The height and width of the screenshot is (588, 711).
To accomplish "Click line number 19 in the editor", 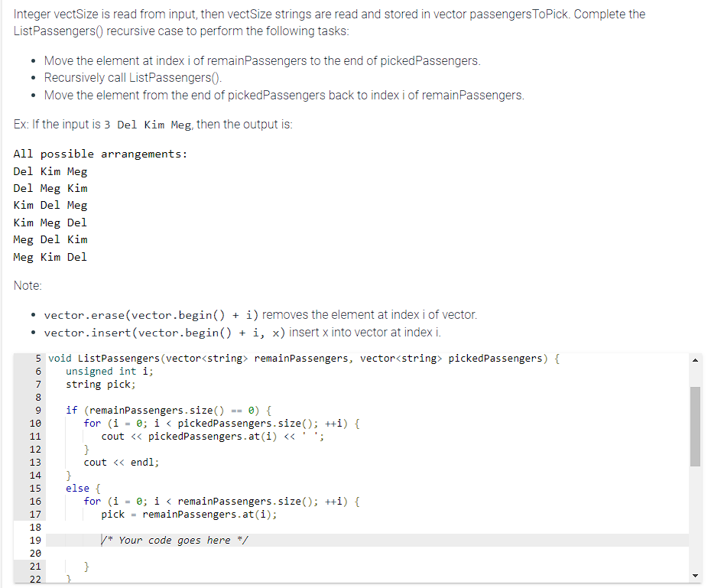I will point(35,540).
